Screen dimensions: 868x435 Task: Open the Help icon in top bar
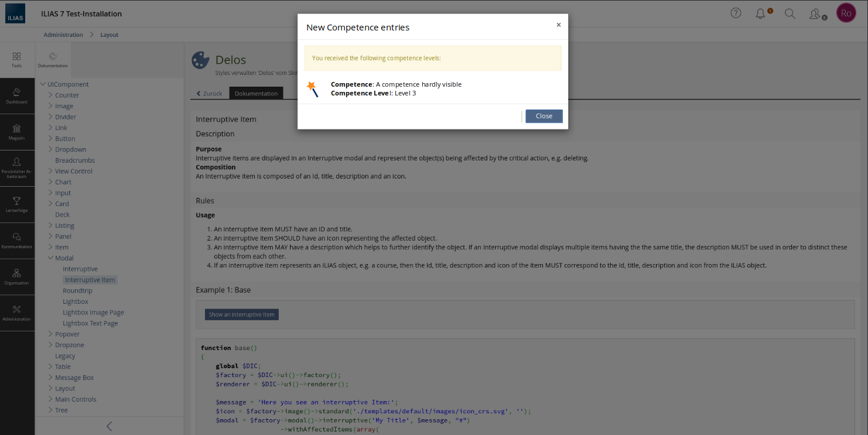736,13
